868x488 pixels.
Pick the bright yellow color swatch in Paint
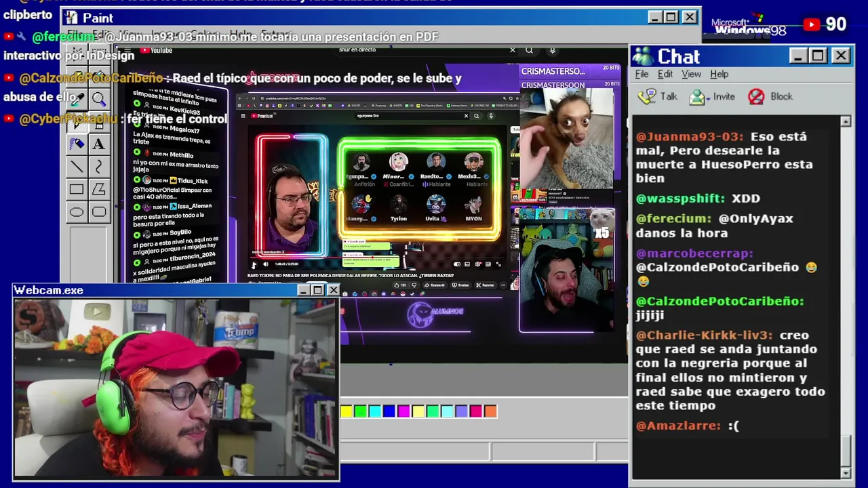pos(347,411)
